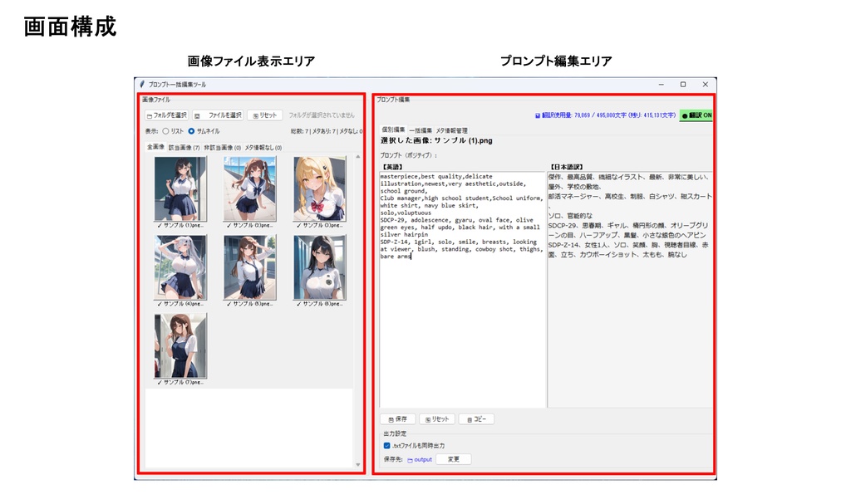The image size is (851, 504).
Task: Click the thumbnail list scroll-up arrow
Action: 357,157
